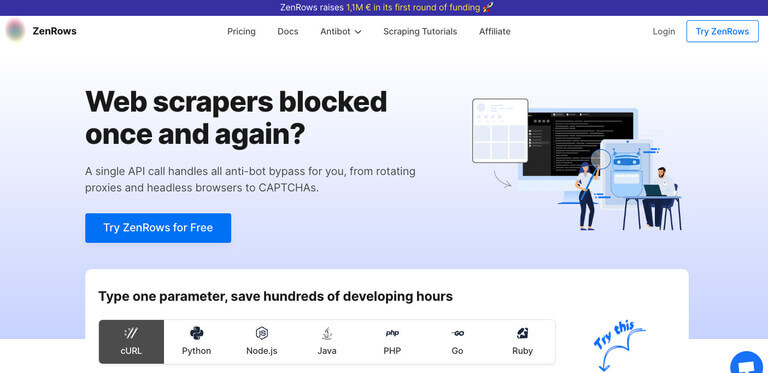768x373 pixels.
Task: Select the Ruby tab
Action: click(522, 342)
